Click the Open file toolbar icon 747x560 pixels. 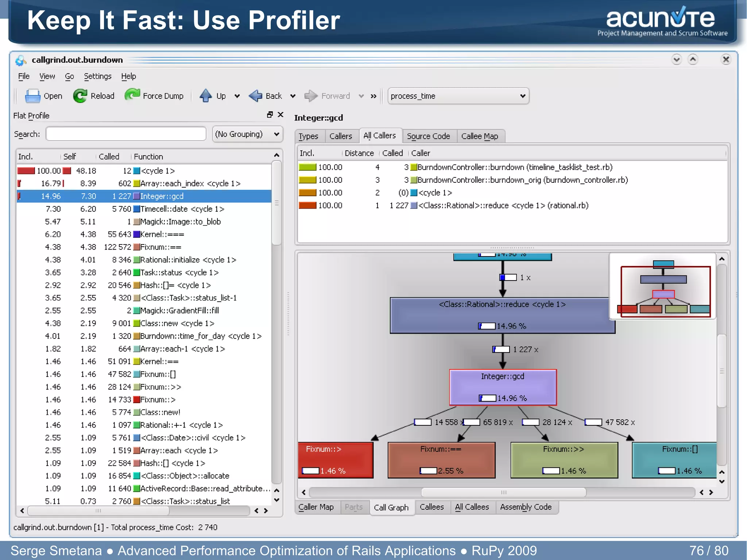point(32,96)
